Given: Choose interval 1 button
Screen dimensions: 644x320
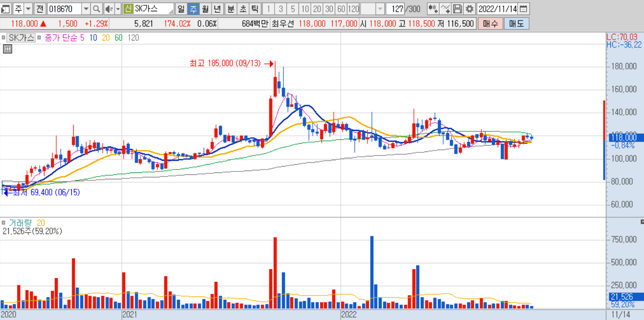Looking at the screenshot, I should coord(269,9).
